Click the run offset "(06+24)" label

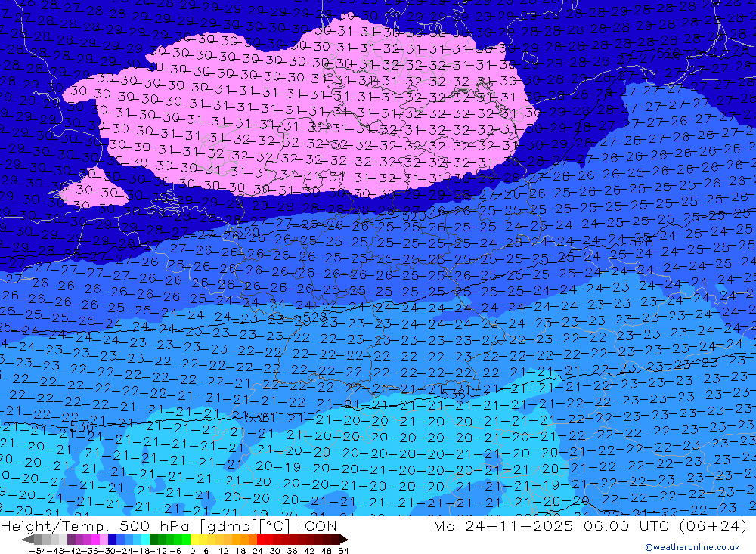[713, 525]
